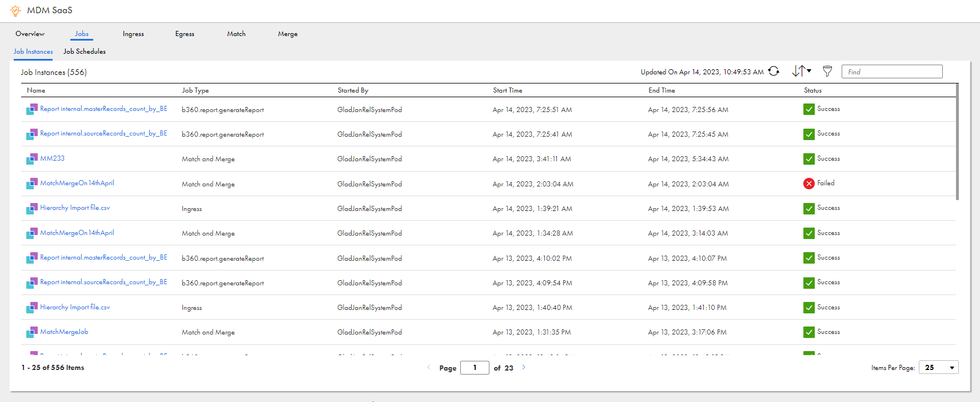Open MatchMergeOn14thApril job started 1:34:28 AM
Image resolution: width=980 pixels, height=402 pixels.
[x=77, y=233]
